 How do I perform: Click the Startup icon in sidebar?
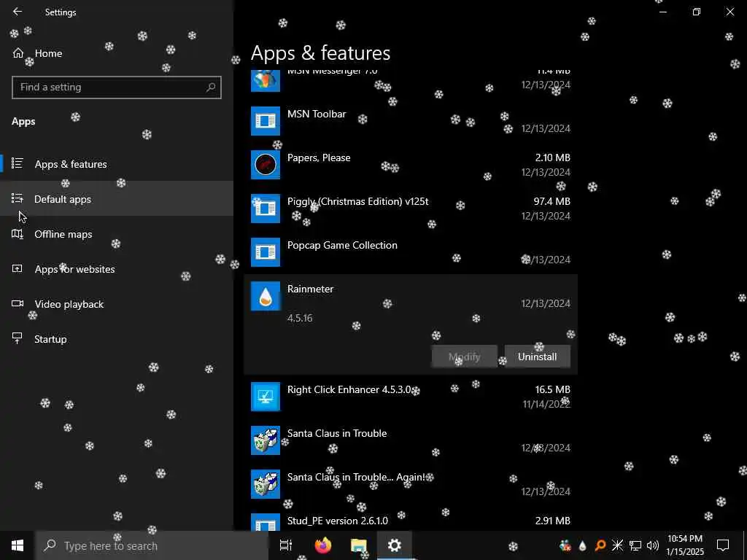pyautogui.click(x=18, y=338)
